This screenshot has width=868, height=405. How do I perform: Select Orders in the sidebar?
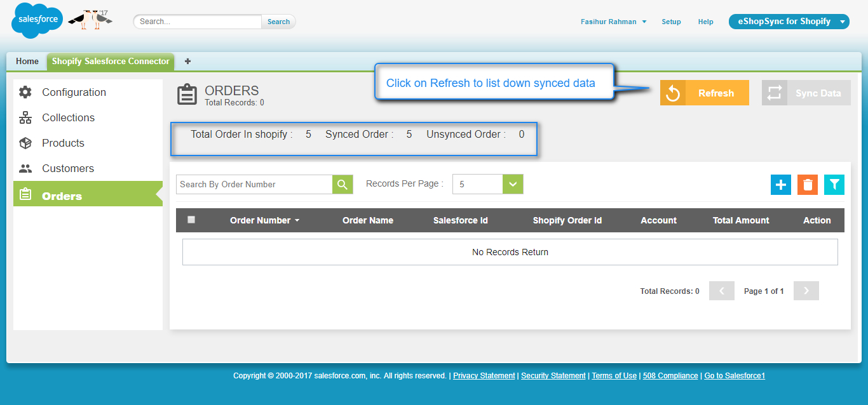88,194
